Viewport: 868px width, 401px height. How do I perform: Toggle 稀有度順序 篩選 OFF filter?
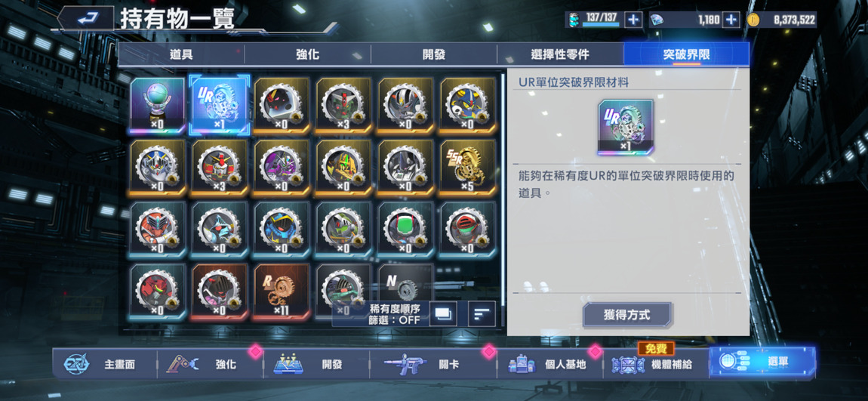394,314
